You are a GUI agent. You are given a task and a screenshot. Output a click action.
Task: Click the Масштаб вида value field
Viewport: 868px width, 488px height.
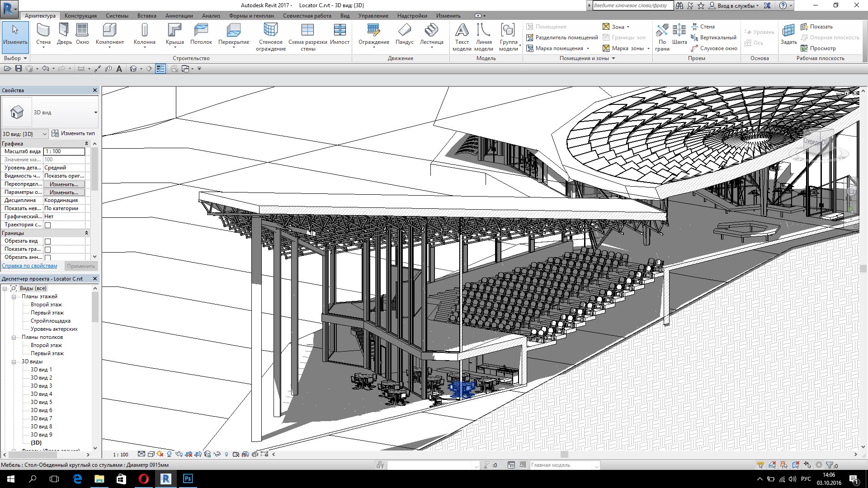pyautogui.click(x=64, y=151)
